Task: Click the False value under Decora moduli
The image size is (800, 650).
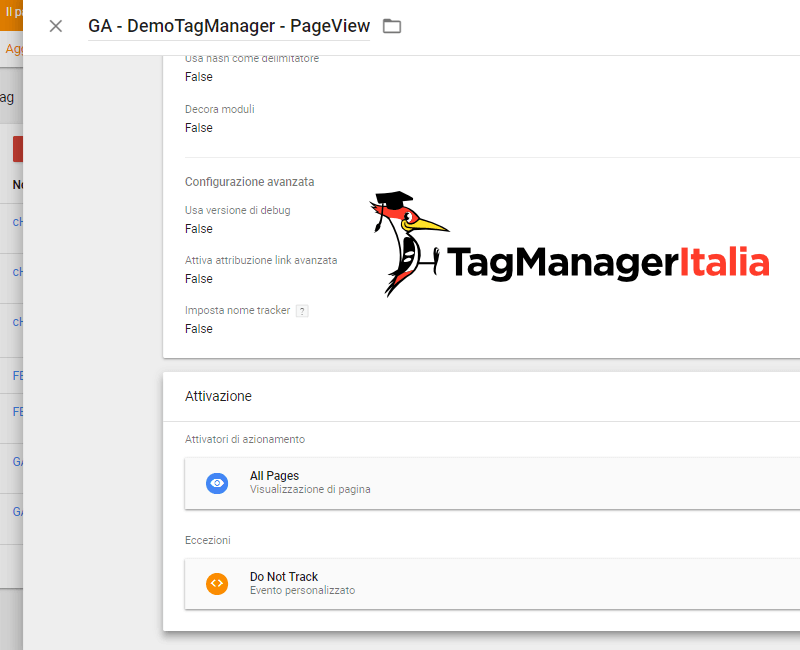Action: click(198, 128)
